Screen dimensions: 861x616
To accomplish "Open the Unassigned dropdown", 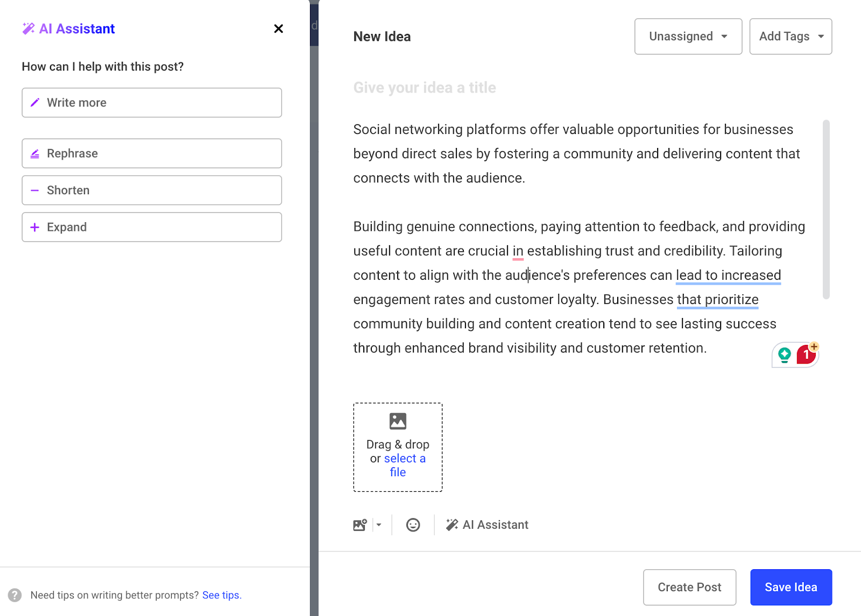I will 688,37.
